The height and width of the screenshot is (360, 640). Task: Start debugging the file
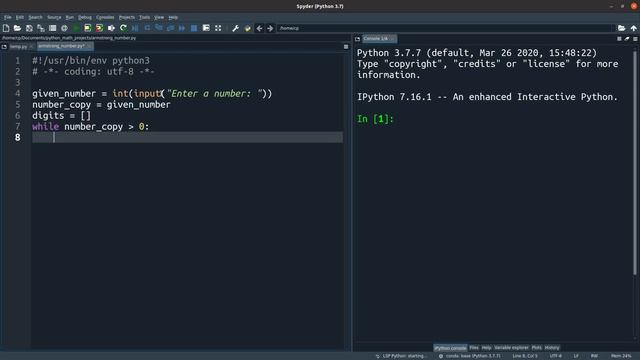click(x=135, y=28)
